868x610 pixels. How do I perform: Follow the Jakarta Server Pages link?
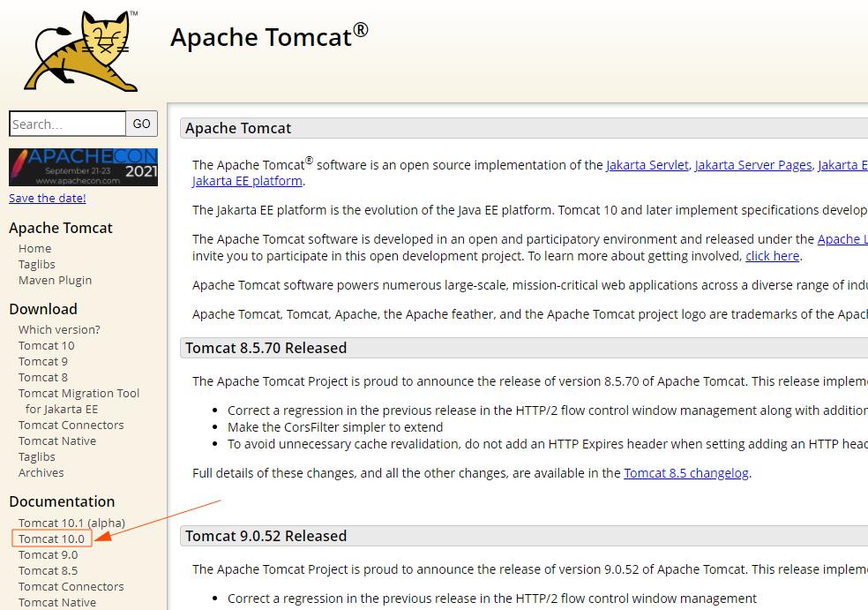(752, 165)
